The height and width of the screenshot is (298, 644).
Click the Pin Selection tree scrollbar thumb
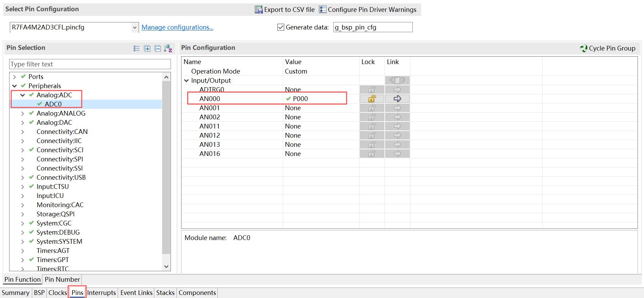point(166,167)
